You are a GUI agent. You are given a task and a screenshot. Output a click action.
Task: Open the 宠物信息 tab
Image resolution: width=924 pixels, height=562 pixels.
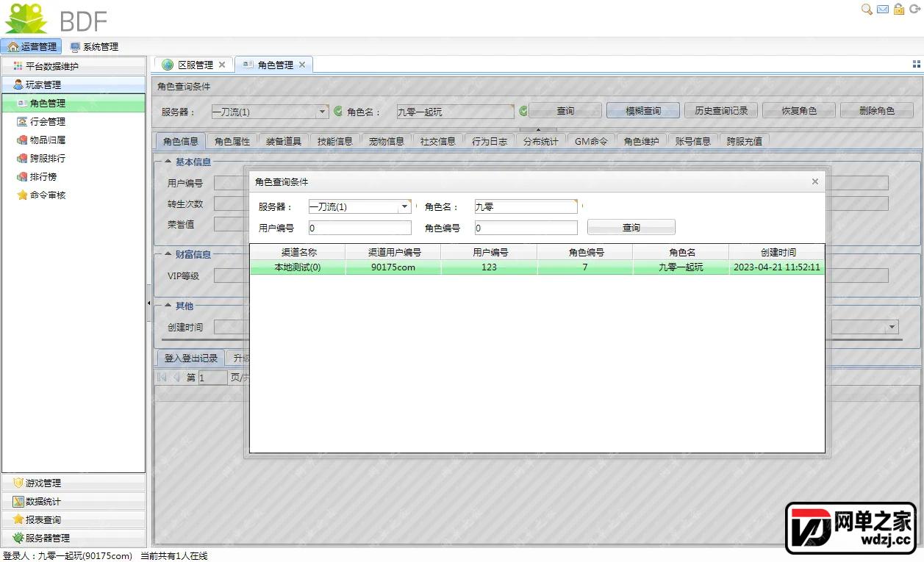point(387,141)
